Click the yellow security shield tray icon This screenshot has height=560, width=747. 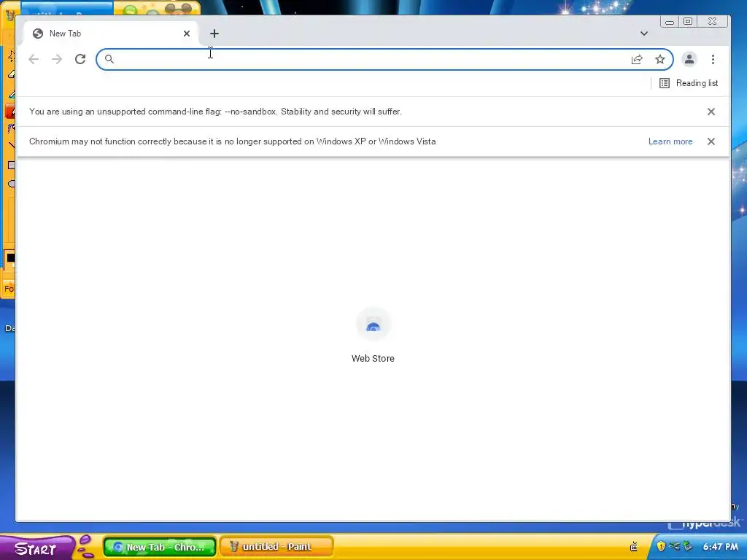(x=661, y=546)
